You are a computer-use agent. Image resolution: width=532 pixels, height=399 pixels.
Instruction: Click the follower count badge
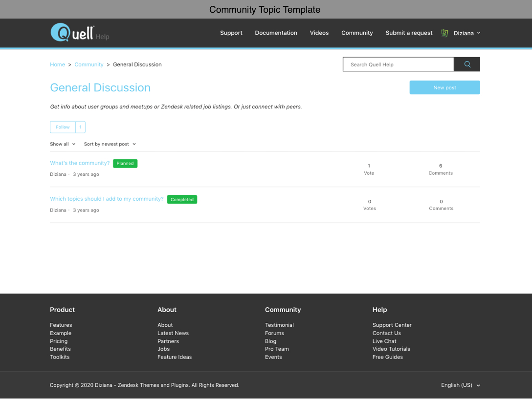point(80,127)
